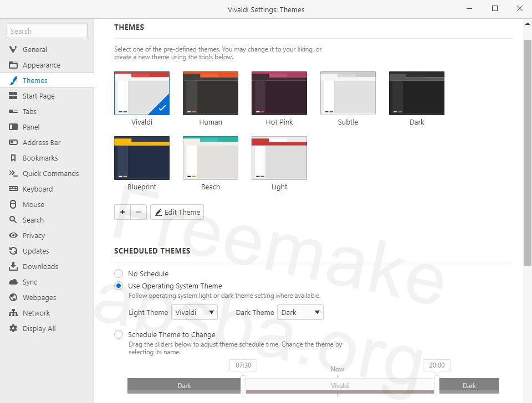Image resolution: width=532 pixels, height=403 pixels.
Task: Select the Vivaldi theme thumbnail
Action: tap(142, 93)
